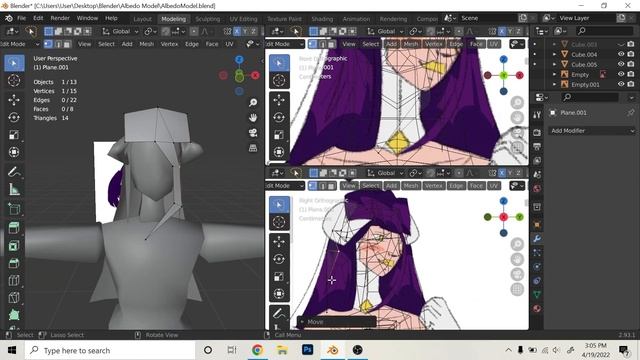Viewport: 640px width, 360px height.
Task: Open the Edit Mode dropdown in left viewport
Action: tap(20, 44)
